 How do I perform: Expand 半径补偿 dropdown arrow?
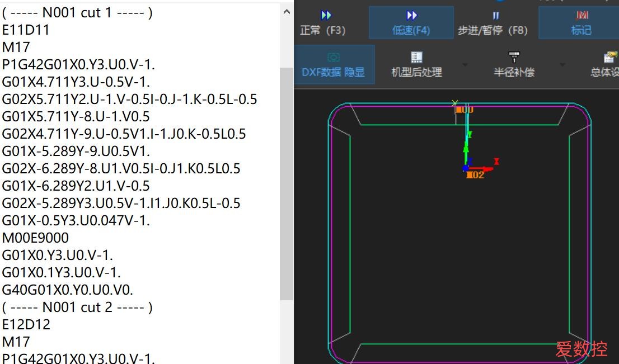click(x=562, y=64)
